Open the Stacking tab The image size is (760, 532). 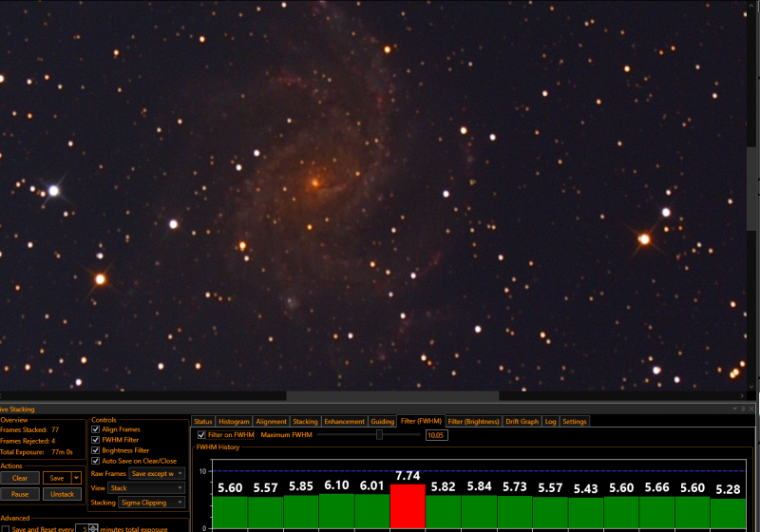tap(305, 422)
